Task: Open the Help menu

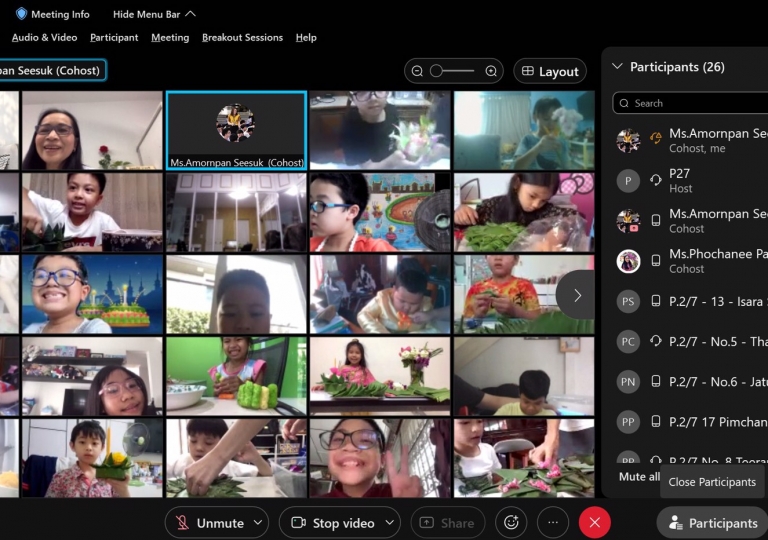Action: (306, 38)
